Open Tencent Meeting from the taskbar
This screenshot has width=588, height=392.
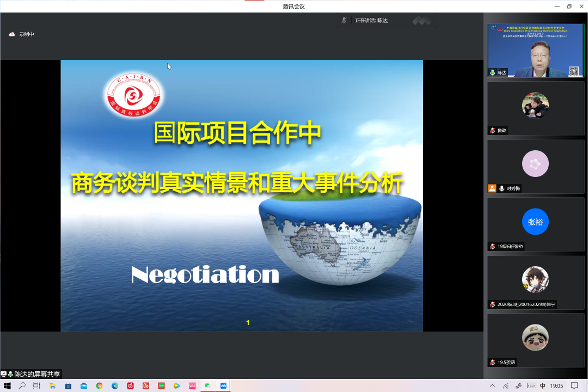pos(223,386)
